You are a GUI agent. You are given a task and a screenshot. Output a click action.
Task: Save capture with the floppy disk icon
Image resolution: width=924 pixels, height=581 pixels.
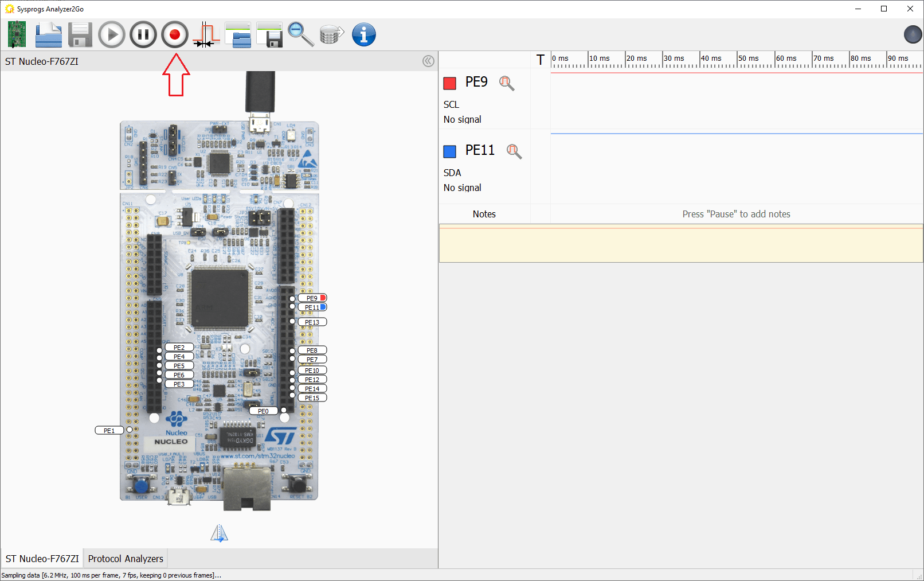tap(80, 34)
